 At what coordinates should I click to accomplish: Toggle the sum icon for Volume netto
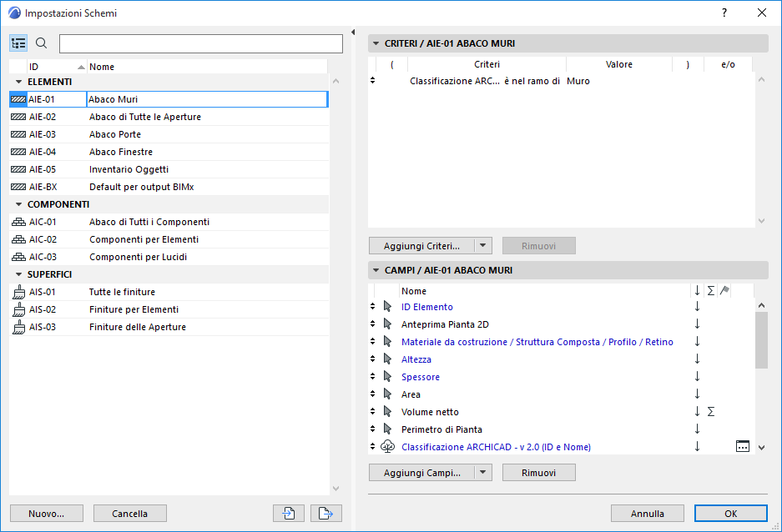coord(711,412)
